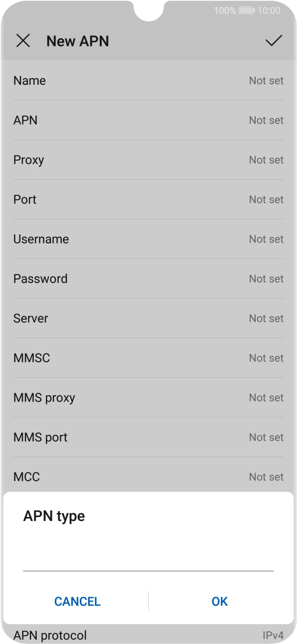Tap the X to discard the new APN

pos(23,41)
